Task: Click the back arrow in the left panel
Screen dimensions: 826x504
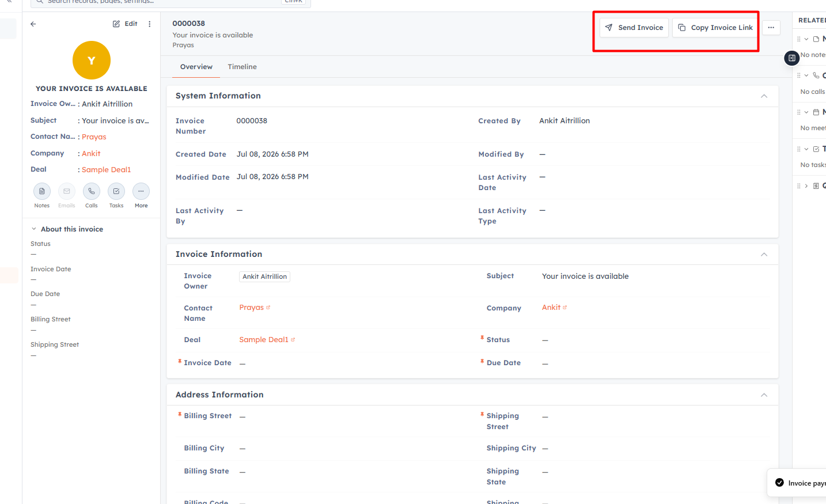Action: [x=33, y=24]
